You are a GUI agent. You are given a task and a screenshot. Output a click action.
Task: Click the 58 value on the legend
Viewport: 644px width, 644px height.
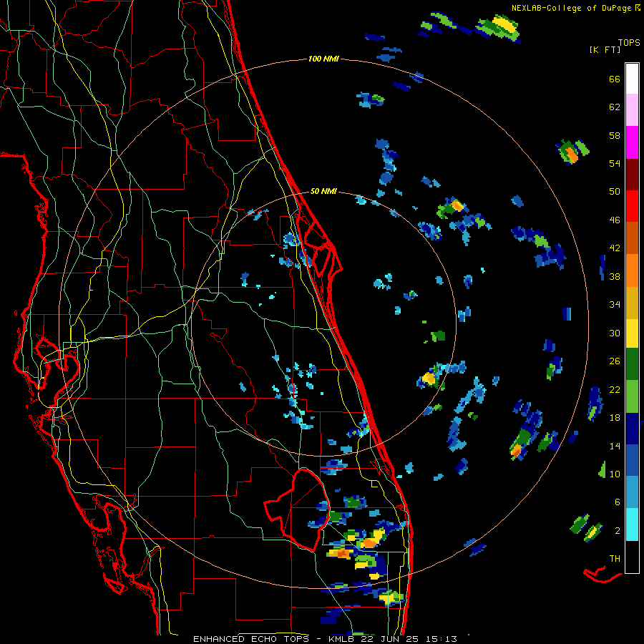pos(615,135)
